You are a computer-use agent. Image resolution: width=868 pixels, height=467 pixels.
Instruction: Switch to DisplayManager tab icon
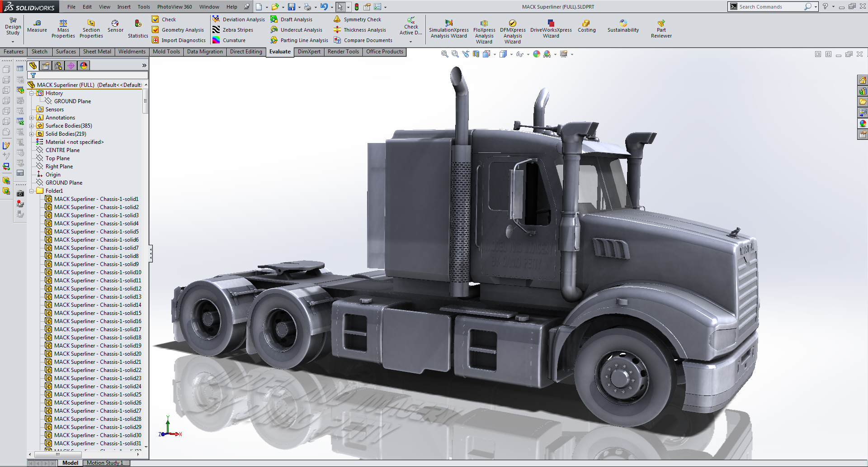pyautogui.click(x=84, y=66)
